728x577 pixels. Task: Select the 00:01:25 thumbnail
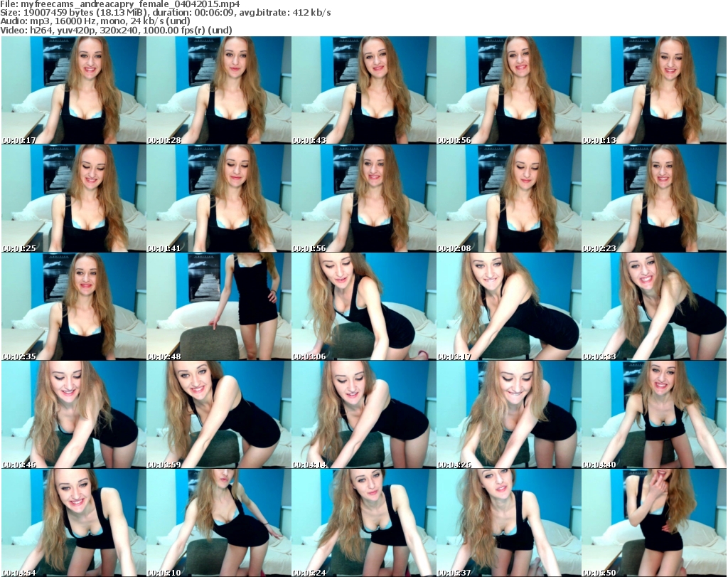[x=73, y=198]
